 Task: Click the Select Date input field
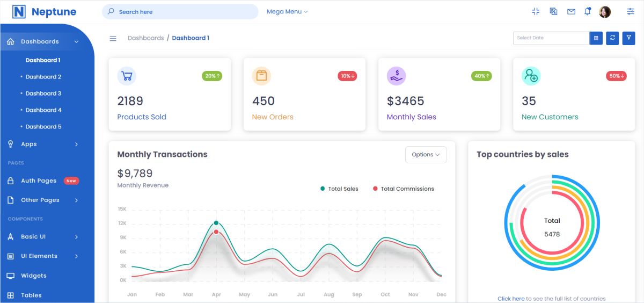coord(551,38)
